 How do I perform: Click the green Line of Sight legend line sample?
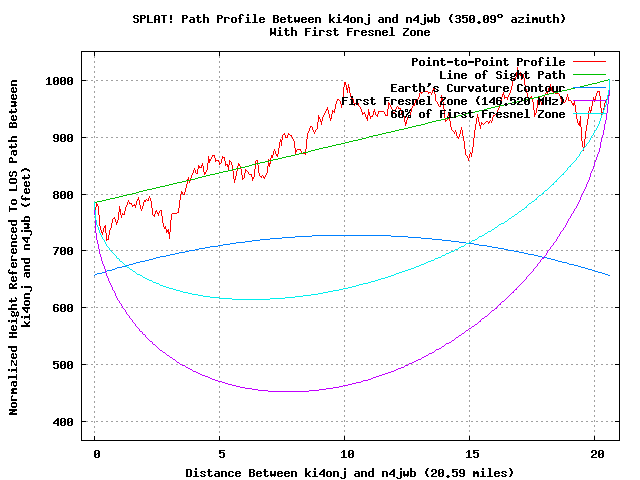(589, 75)
